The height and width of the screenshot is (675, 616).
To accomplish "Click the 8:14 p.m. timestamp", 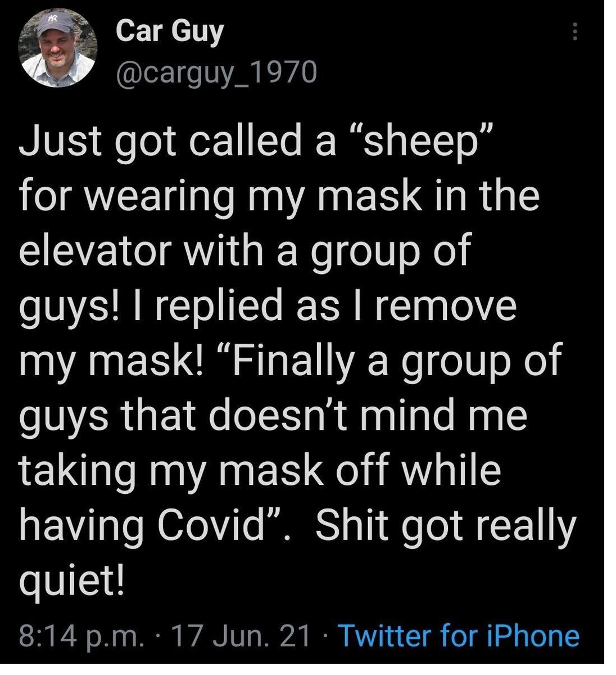I will [x=81, y=636].
